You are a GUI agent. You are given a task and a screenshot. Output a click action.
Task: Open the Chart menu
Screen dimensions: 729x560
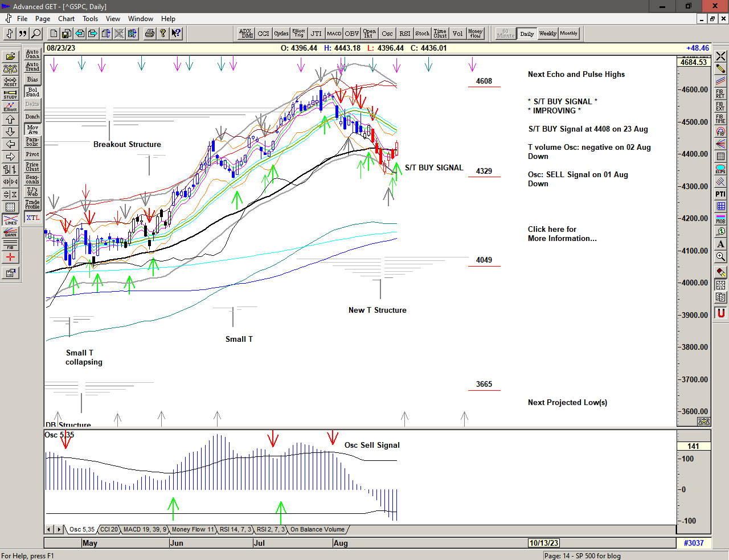tap(66, 19)
